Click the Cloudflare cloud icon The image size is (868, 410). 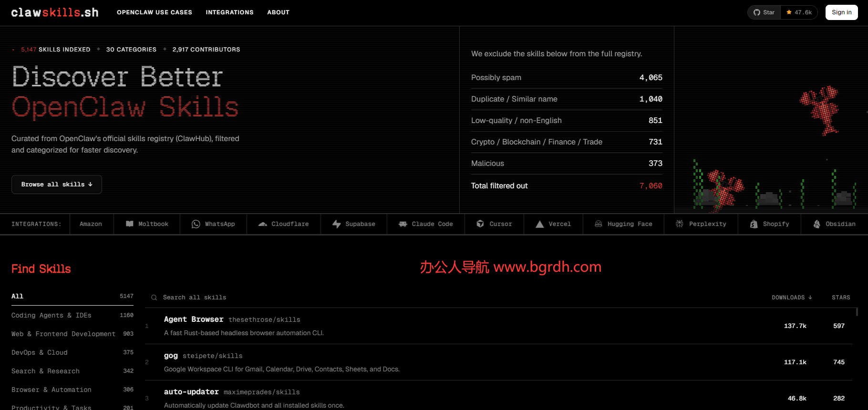262,224
